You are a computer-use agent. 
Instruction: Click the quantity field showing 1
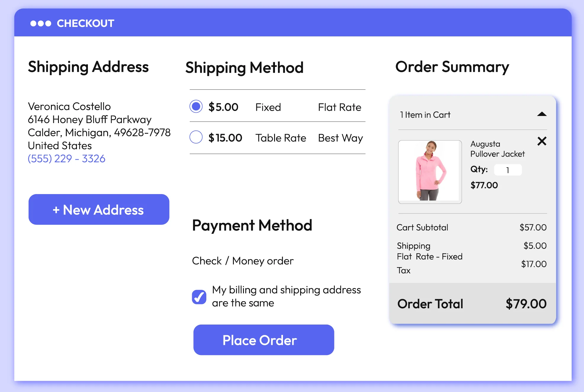coord(508,170)
